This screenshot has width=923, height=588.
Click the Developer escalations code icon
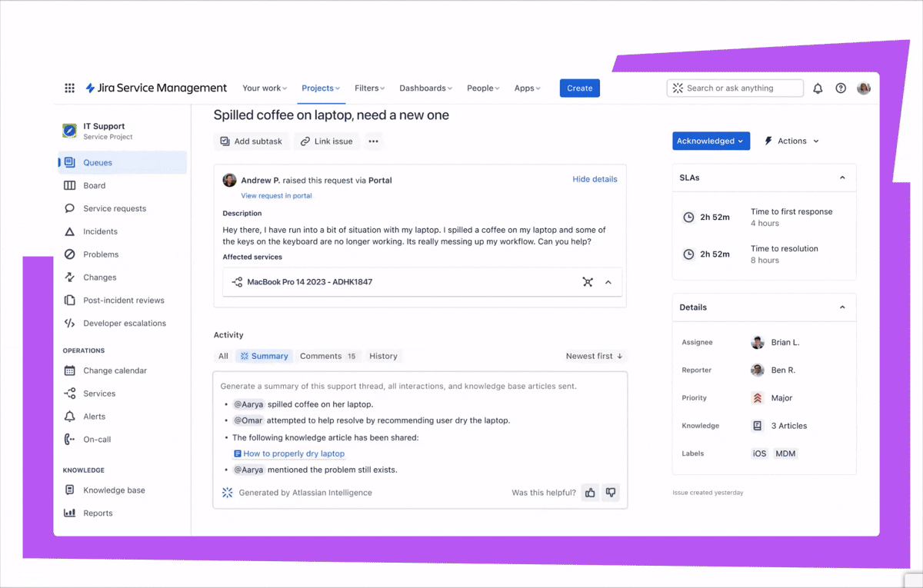pos(69,324)
